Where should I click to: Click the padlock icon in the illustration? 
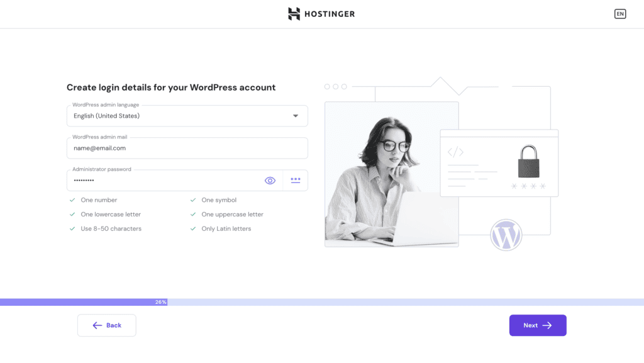coord(528,161)
